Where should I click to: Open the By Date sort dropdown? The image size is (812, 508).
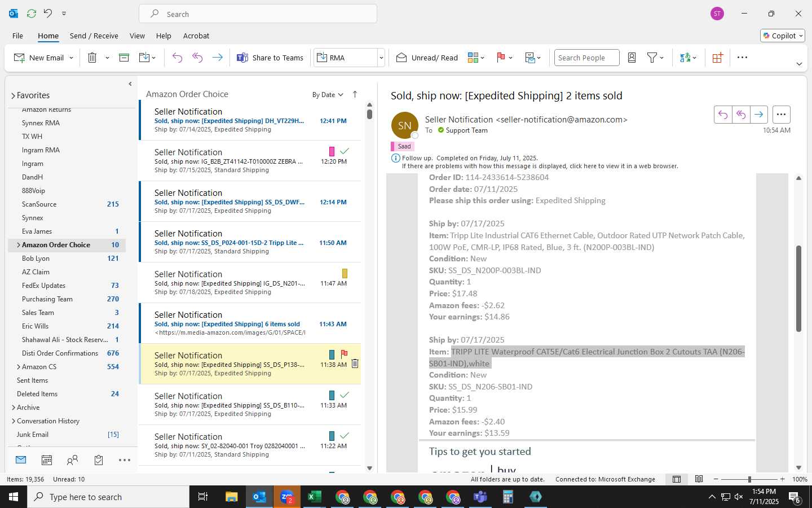[x=328, y=95]
